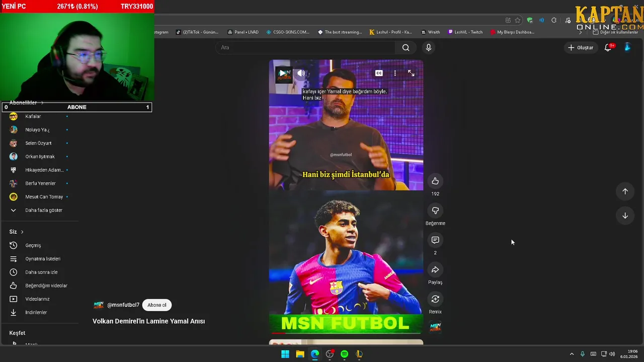Share the Short via Paylaş
Viewport: 644px width, 362px height.
(435, 270)
